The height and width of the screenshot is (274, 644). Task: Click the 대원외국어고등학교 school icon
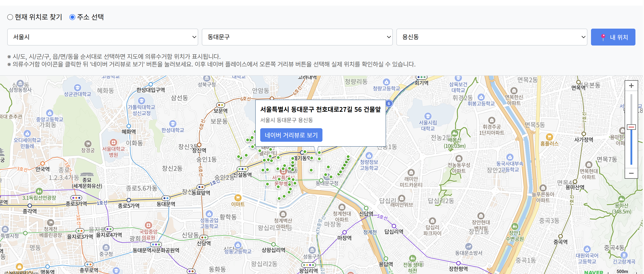pos(587,249)
